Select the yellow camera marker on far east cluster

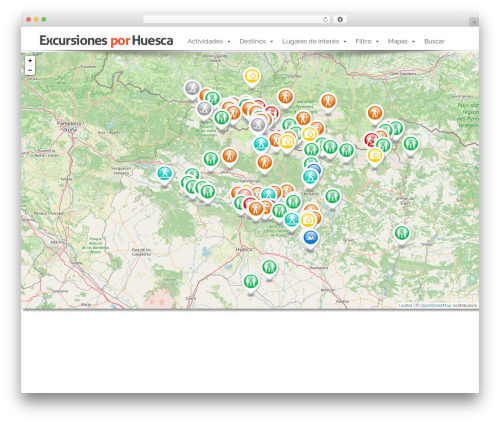(375, 157)
